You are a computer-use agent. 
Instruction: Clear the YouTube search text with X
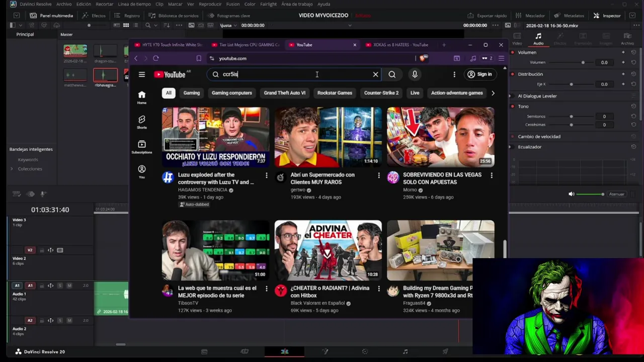pyautogui.click(x=375, y=74)
